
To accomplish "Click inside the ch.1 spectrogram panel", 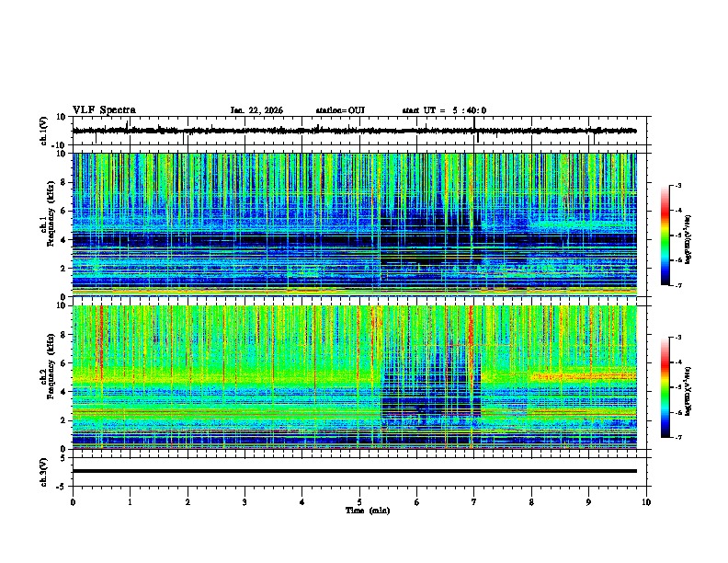I will [354, 224].
